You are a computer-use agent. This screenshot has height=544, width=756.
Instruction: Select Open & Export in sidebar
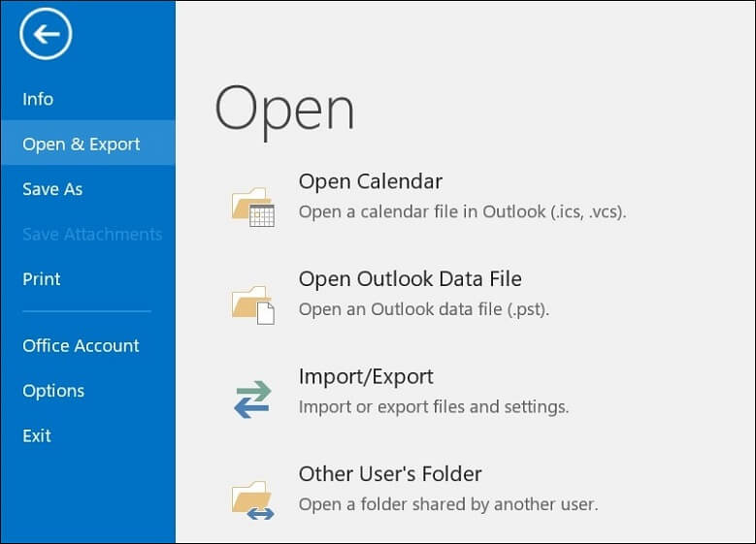tap(87, 144)
